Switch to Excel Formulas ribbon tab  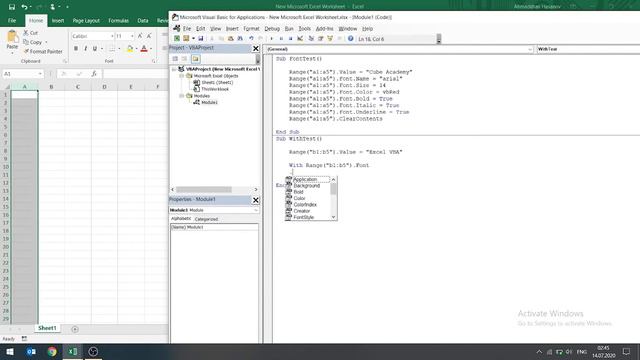click(118, 20)
